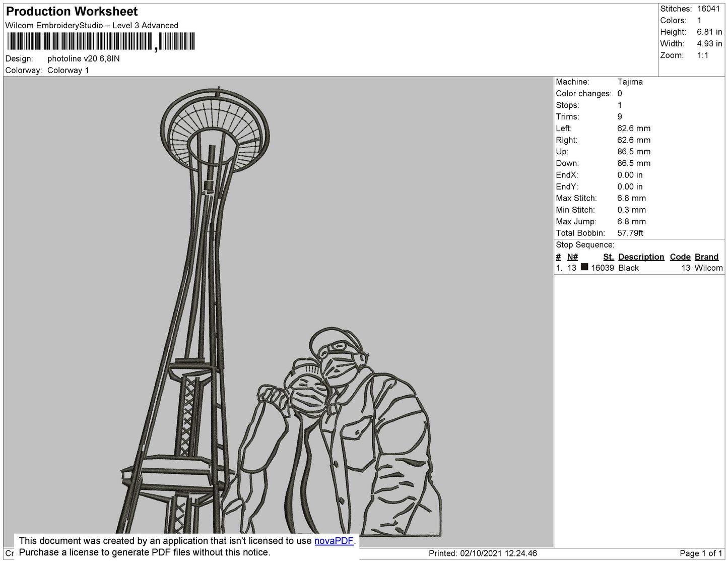Click stitch count "16039" in stop sequence

[x=603, y=268]
